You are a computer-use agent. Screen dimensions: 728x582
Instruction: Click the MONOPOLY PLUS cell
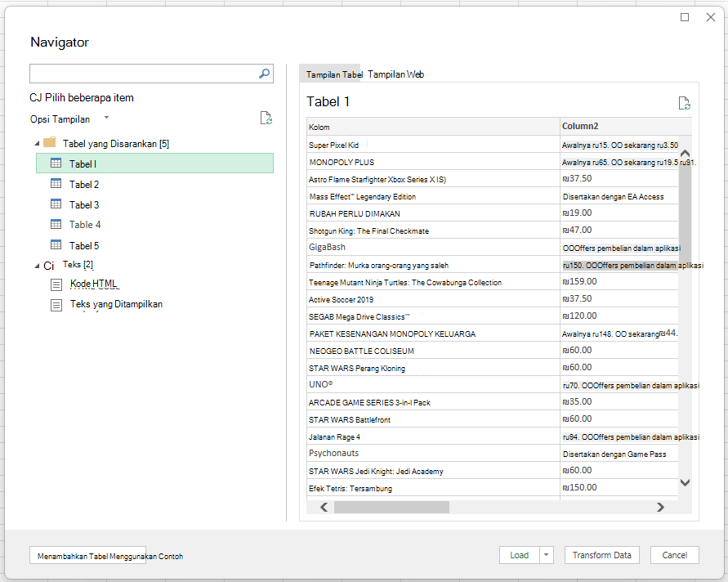click(x=433, y=162)
